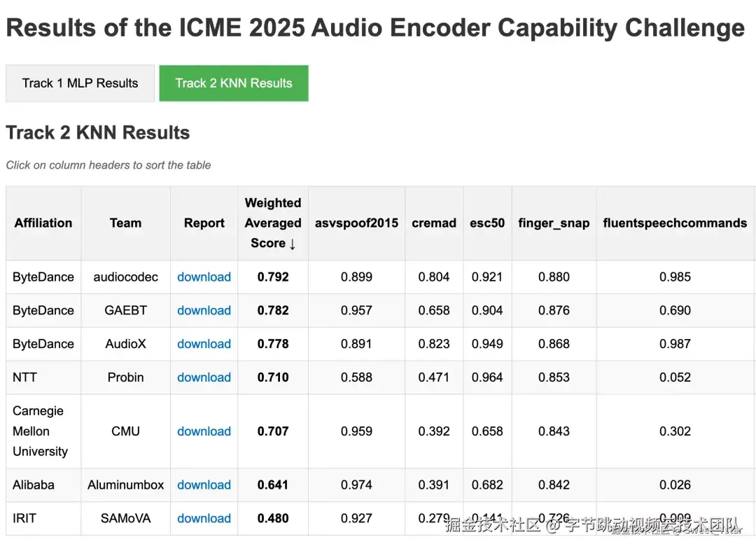
Task: Sort by the Affiliation column header
Action: point(43,223)
